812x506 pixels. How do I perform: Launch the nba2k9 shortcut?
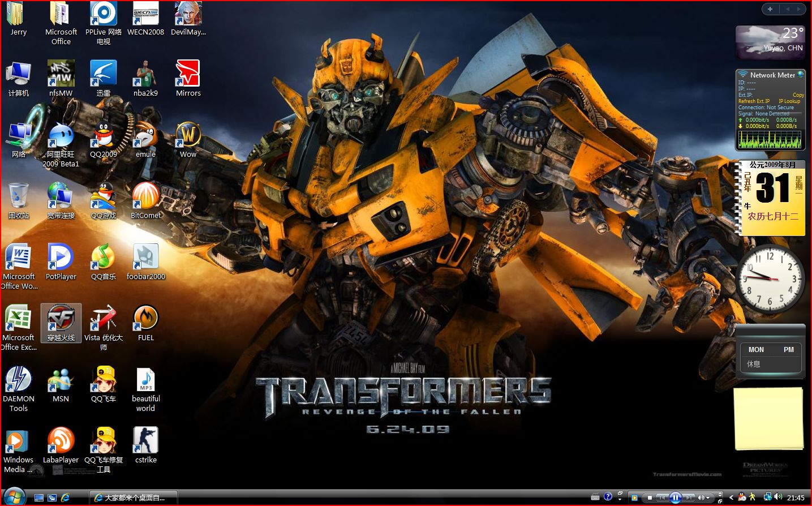tap(145, 79)
